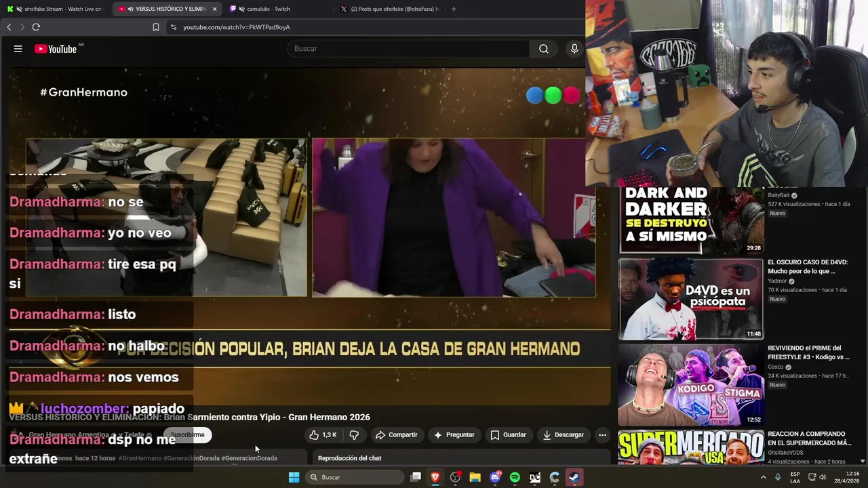Open Task View on taskbar
Viewport: 868px width, 488px height.
(x=416, y=477)
